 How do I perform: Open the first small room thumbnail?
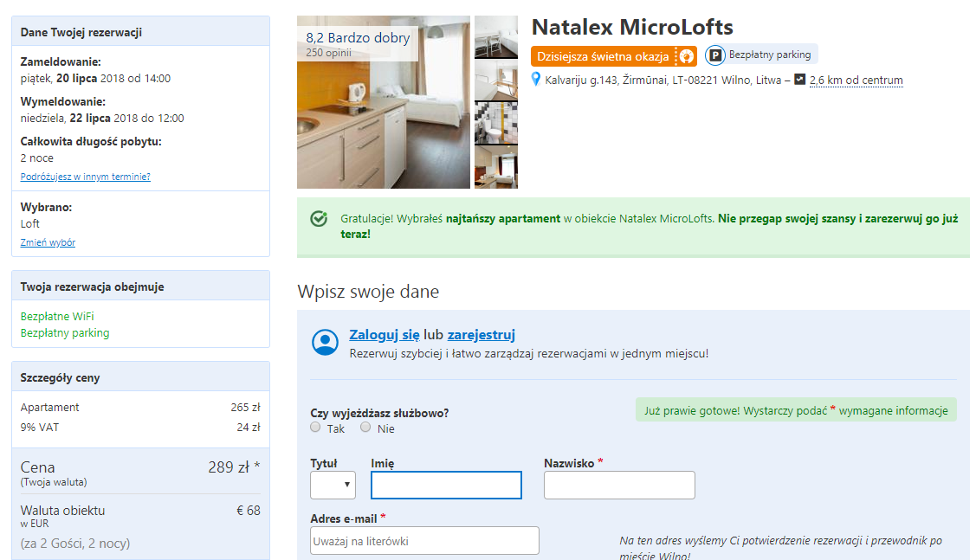(x=496, y=36)
